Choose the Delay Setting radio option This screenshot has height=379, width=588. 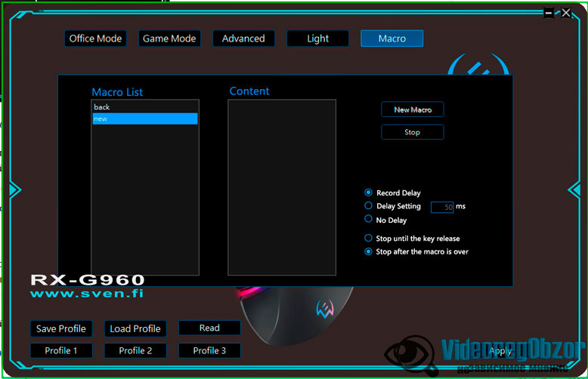[x=368, y=205]
